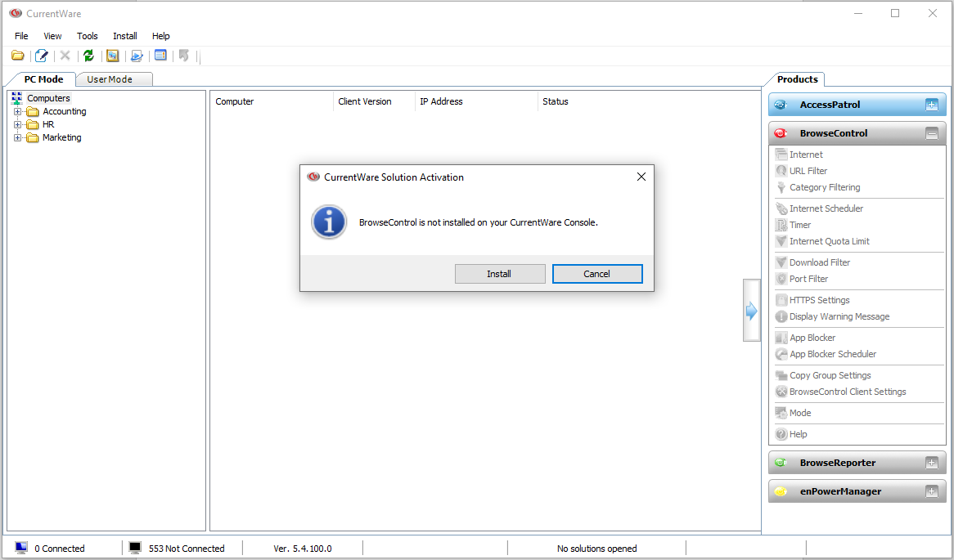Select the PC Mode tab
Image resolution: width=954 pixels, height=560 pixels.
[x=43, y=79]
